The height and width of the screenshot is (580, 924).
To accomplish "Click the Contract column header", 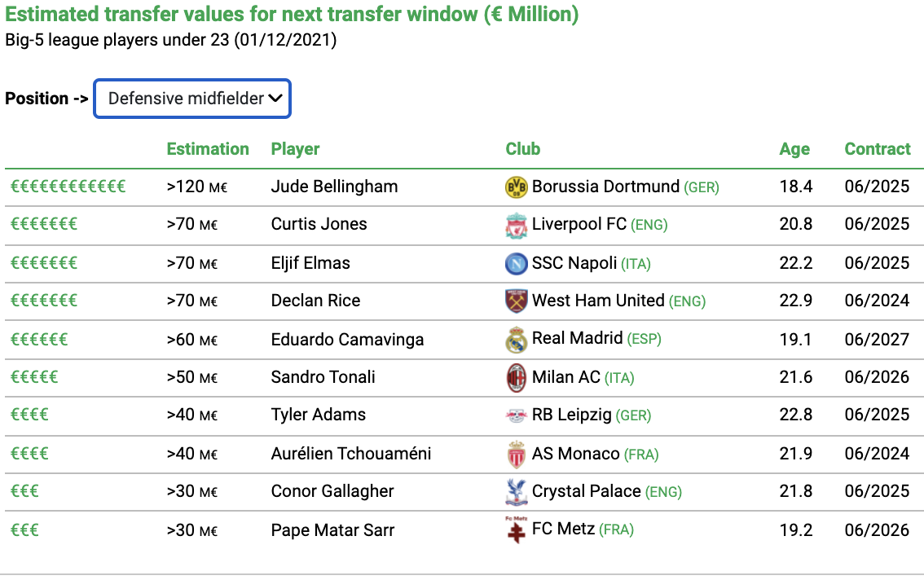I will tap(878, 149).
